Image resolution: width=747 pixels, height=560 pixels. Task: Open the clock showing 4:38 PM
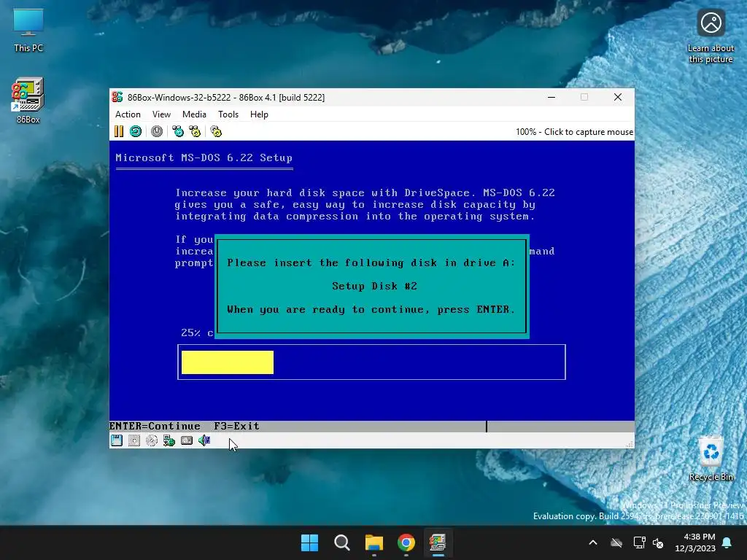tap(695, 542)
